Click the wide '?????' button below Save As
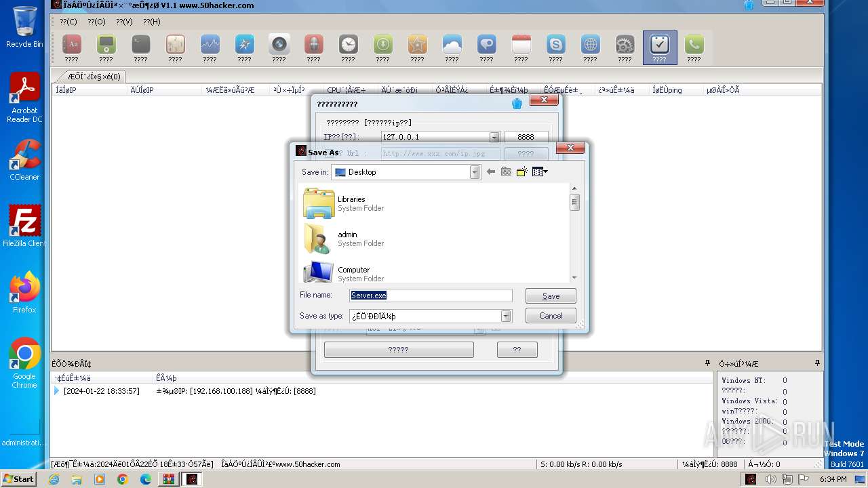The width and height of the screenshot is (868, 488). [x=399, y=350]
